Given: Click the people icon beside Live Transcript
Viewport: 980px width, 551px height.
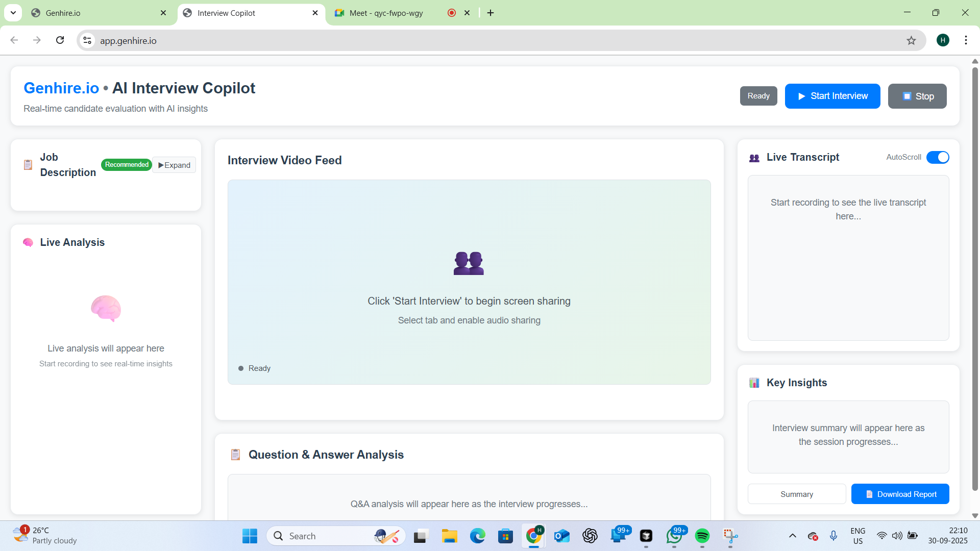Looking at the screenshot, I should 755,158.
